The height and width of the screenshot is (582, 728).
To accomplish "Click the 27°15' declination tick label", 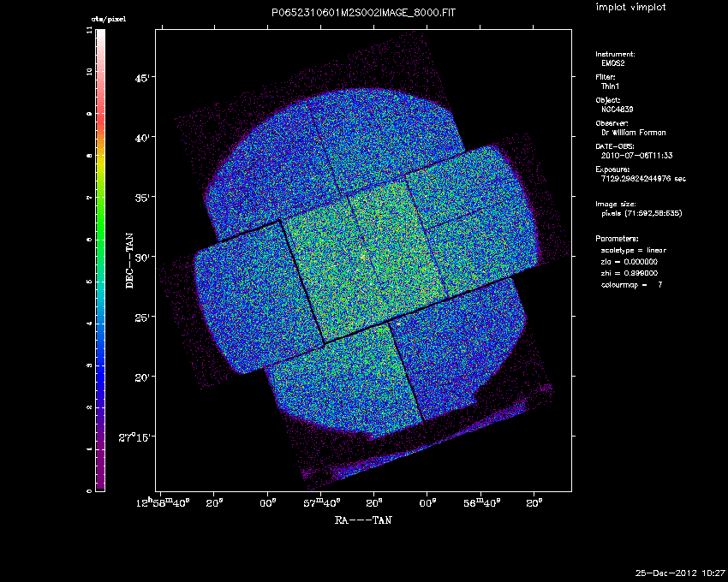I will tap(134, 437).
